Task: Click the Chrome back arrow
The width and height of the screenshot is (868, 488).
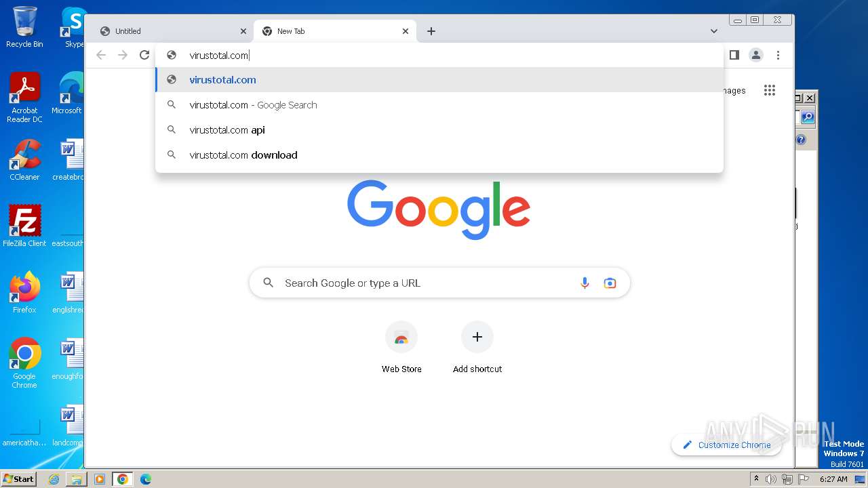Action: pos(101,55)
